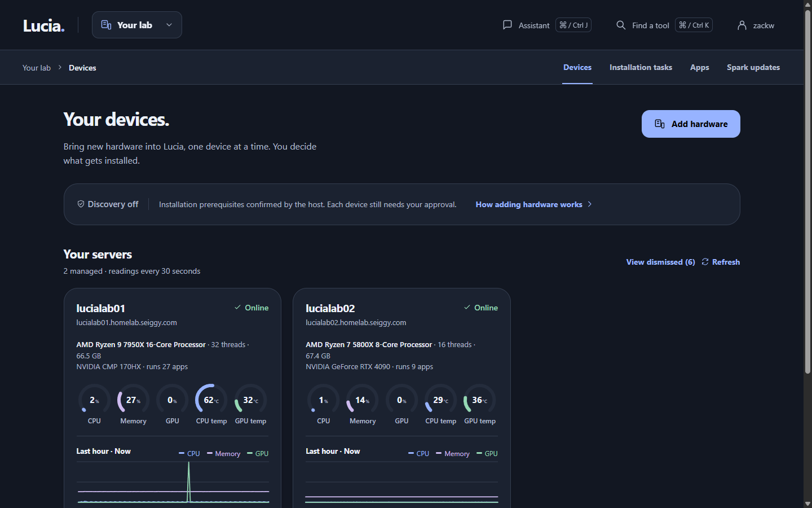Image resolution: width=812 pixels, height=508 pixels.
Task: Open the Your lab switcher dropdown
Action: click(x=137, y=25)
